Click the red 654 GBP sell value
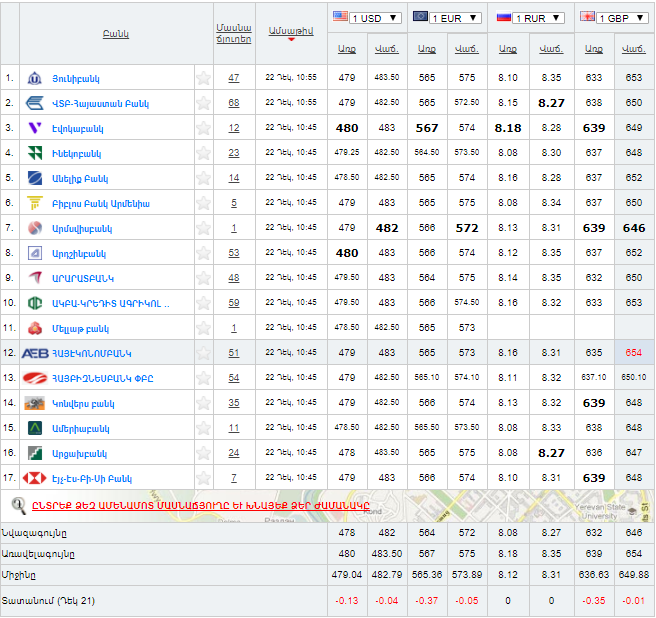Viewport: 656px width, 618px height. (x=633, y=352)
